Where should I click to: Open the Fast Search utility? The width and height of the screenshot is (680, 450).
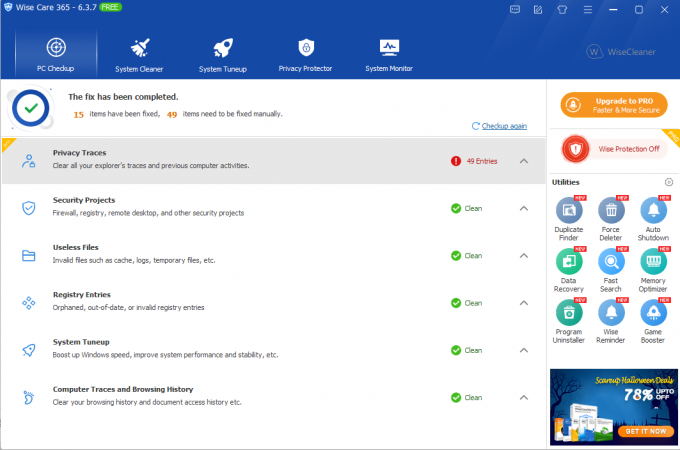pyautogui.click(x=611, y=270)
